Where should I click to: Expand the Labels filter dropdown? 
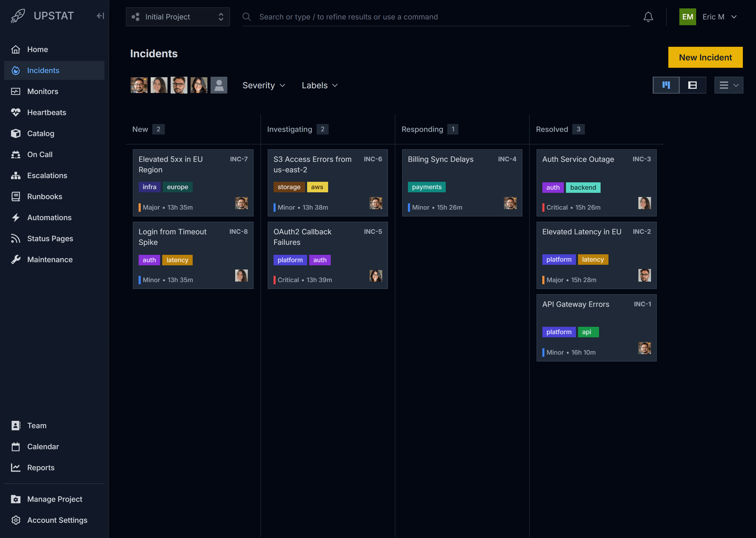click(x=319, y=85)
